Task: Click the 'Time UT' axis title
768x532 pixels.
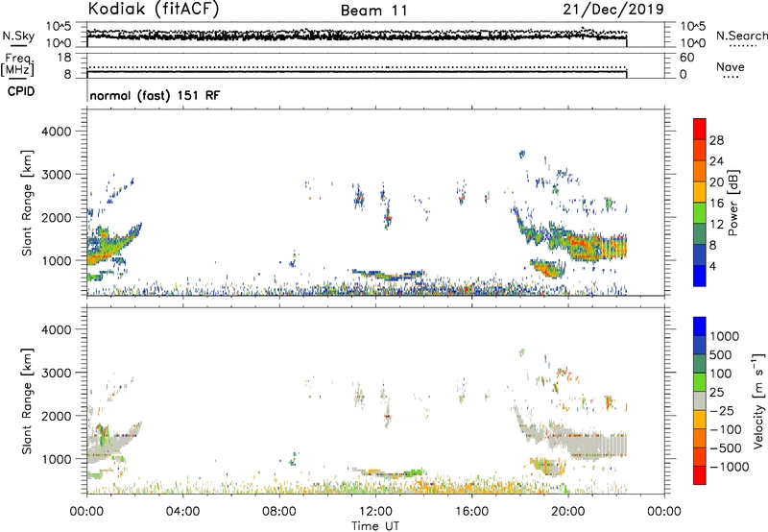Action: 375,525
